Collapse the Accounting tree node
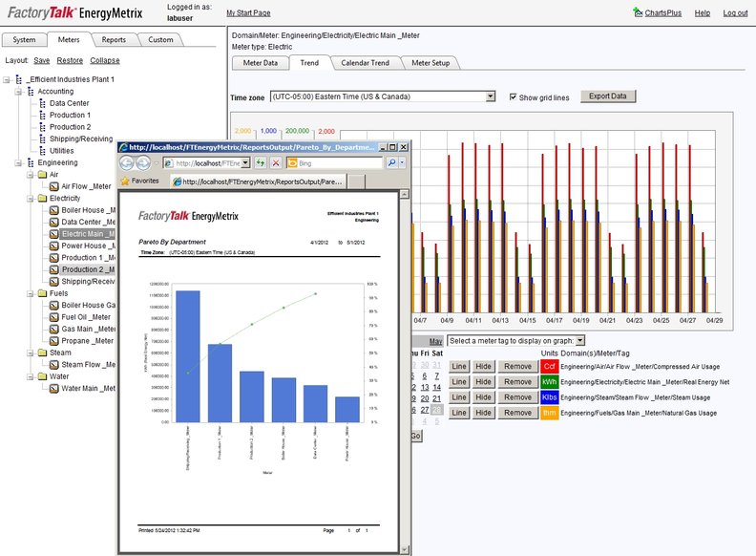Viewport: 756px width, 556px height. pos(18,92)
